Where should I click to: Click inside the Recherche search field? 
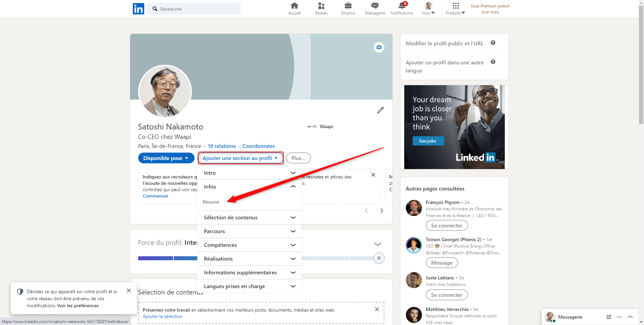(x=194, y=9)
